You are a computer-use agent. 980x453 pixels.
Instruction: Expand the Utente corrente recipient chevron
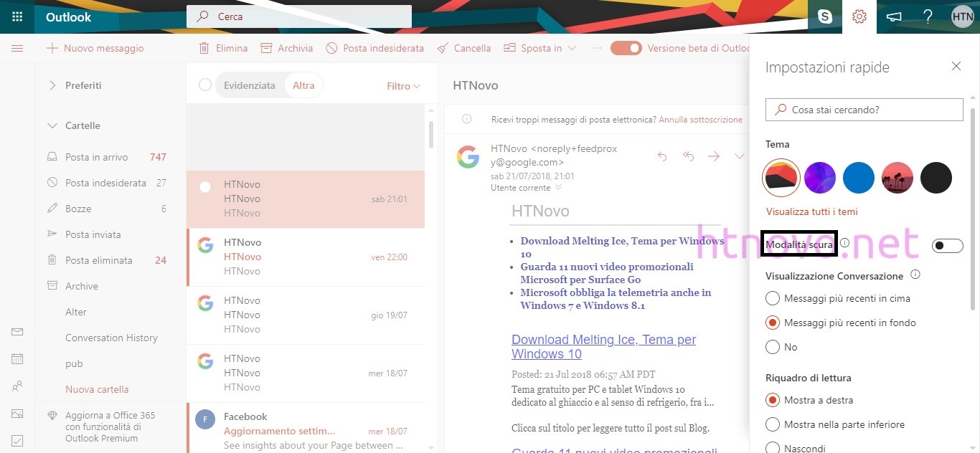(558, 188)
